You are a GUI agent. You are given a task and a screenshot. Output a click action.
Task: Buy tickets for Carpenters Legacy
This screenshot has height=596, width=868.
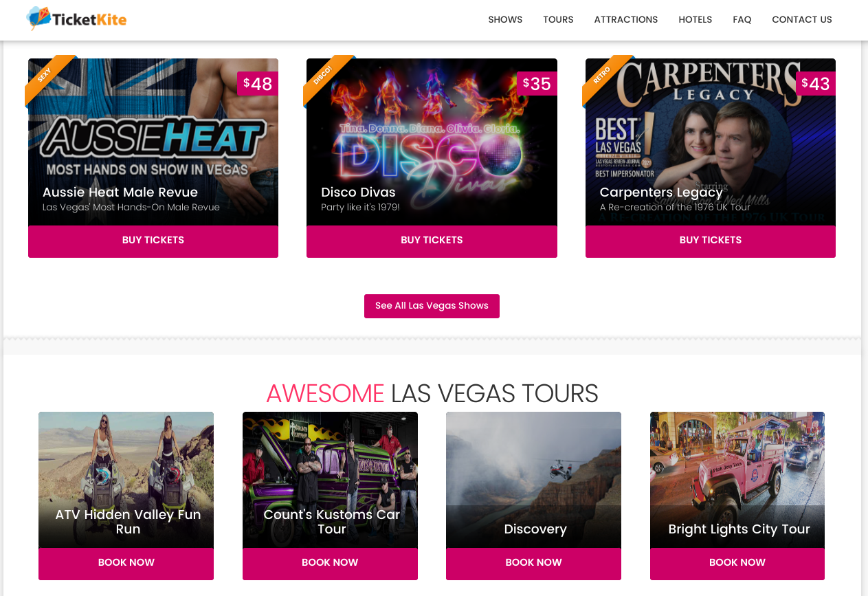[x=711, y=241]
